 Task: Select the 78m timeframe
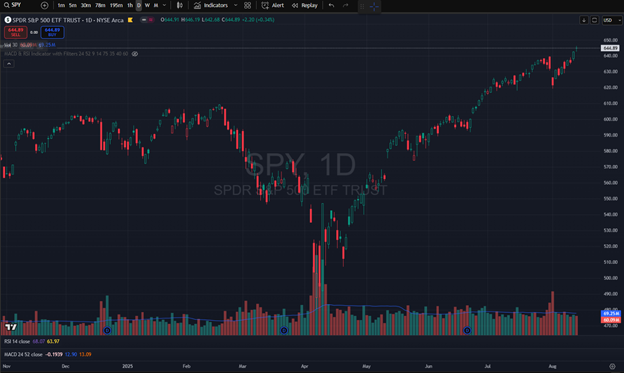[100, 5]
